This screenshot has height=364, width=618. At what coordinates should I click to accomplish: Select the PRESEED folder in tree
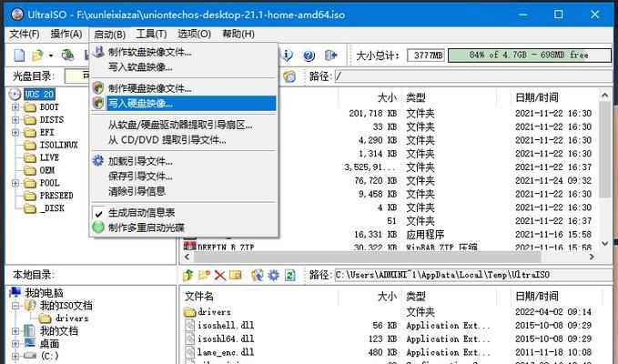coord(56,196)
